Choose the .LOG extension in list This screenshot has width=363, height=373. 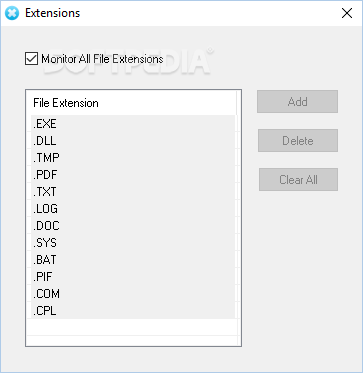133,209
